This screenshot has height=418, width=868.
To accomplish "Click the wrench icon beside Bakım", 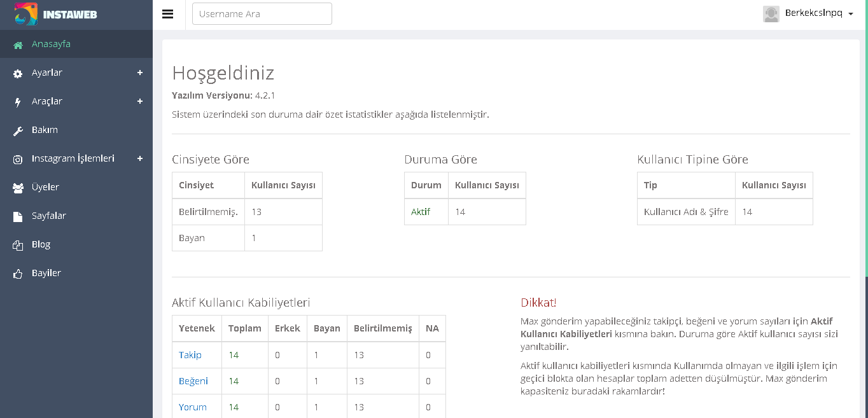I will [x=18, y=131].
